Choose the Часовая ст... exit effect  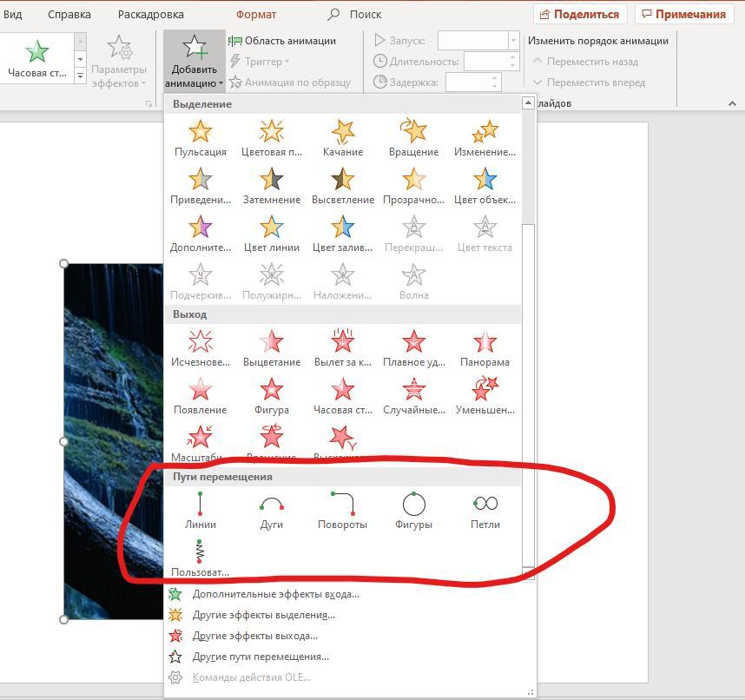[x=343, y=396]
